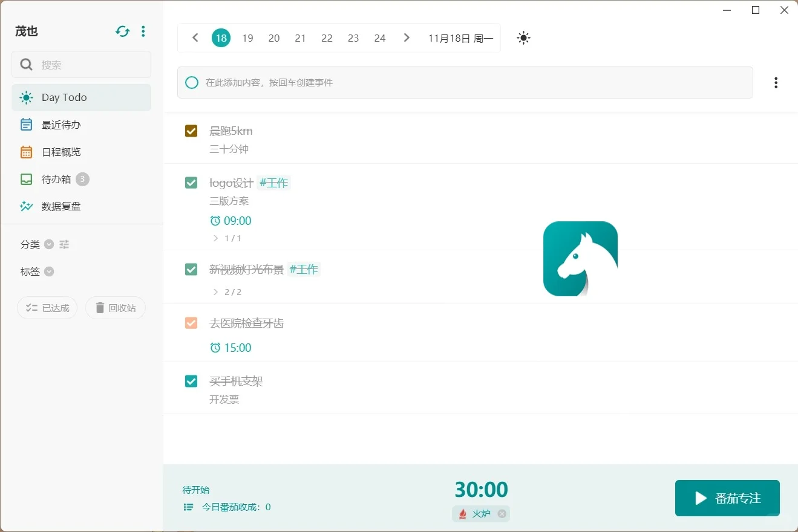This screenshot has width=798, height=532.
Task: Open the Day Todo view
Action: click(x=64, y=97)
